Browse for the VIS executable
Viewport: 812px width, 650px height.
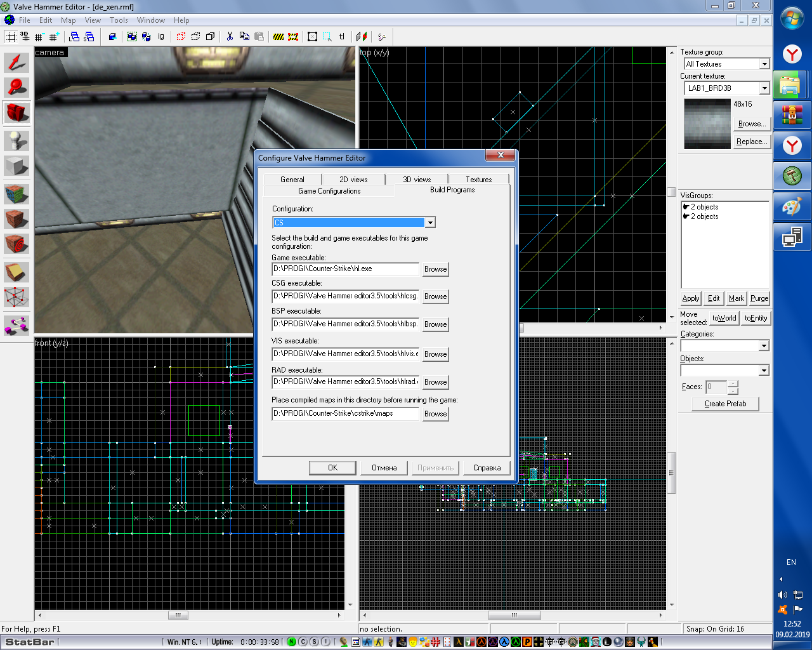(436, 354)
